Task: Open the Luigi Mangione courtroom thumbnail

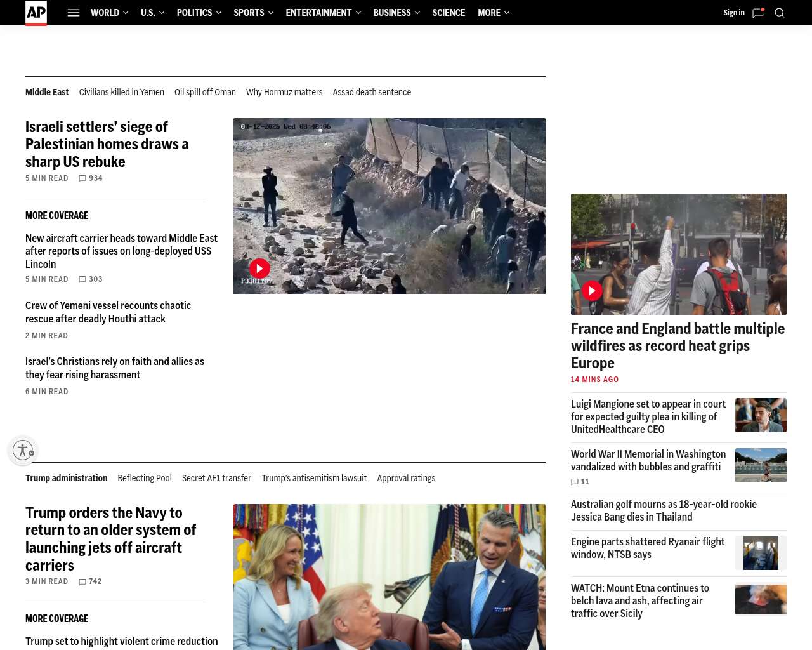Action: pyautogui.click(x=761, y=415)
